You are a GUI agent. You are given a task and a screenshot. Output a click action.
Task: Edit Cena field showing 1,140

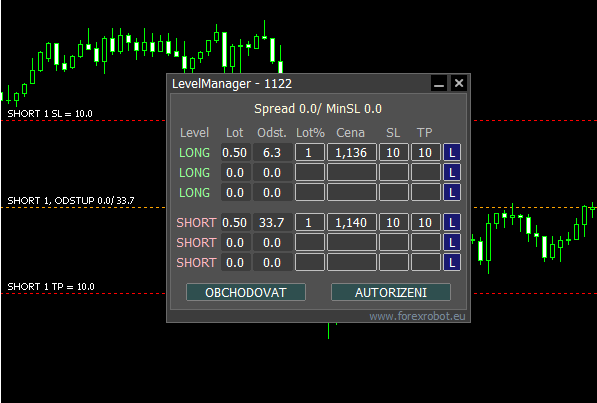pos(351,222)
